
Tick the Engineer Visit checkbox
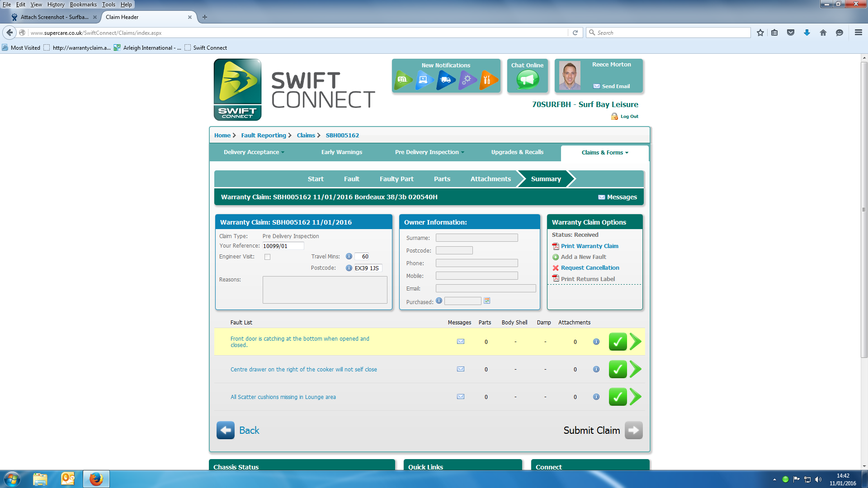268,257
